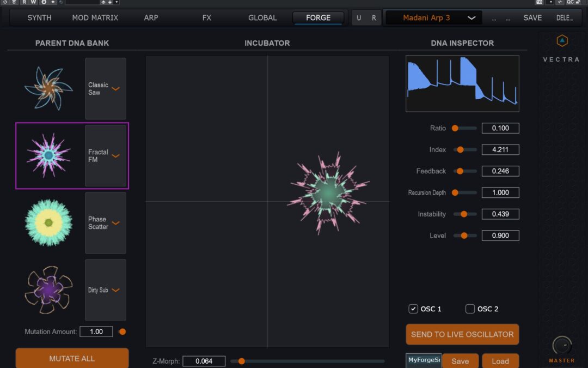Click the Vectra hexagon logo icon
The height and width of the screenshot is (368, 588).
562,41
